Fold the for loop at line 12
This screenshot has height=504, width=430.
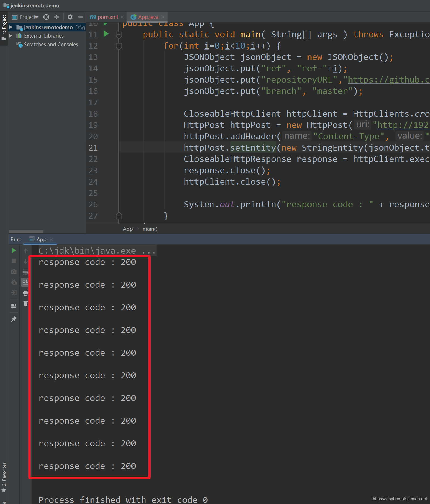coord(119,46)
